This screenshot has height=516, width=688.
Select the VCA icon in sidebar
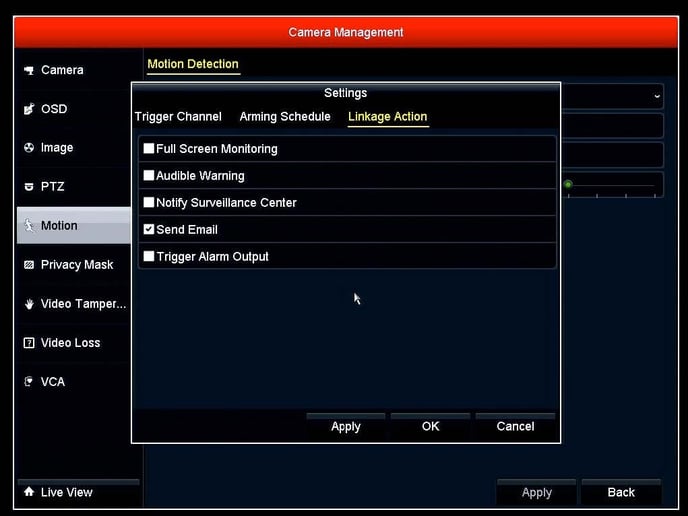[29, 382]
